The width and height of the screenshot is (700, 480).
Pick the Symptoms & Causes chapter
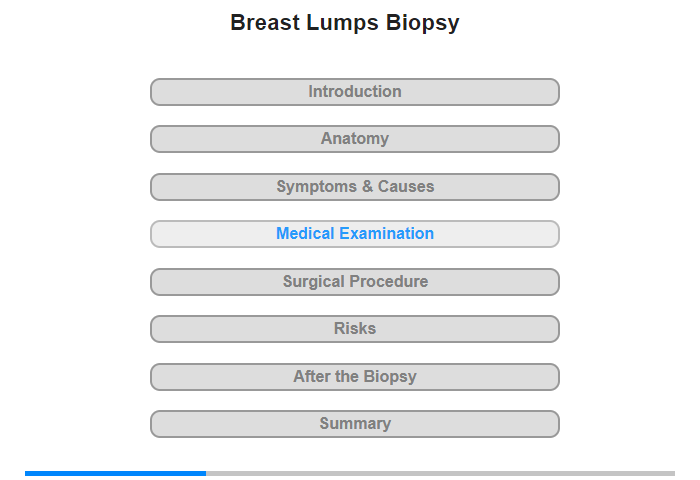(354, 187)
